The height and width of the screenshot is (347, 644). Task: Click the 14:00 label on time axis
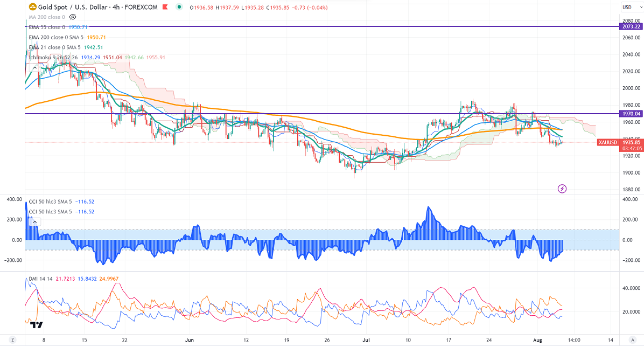[x=574, y=340]
